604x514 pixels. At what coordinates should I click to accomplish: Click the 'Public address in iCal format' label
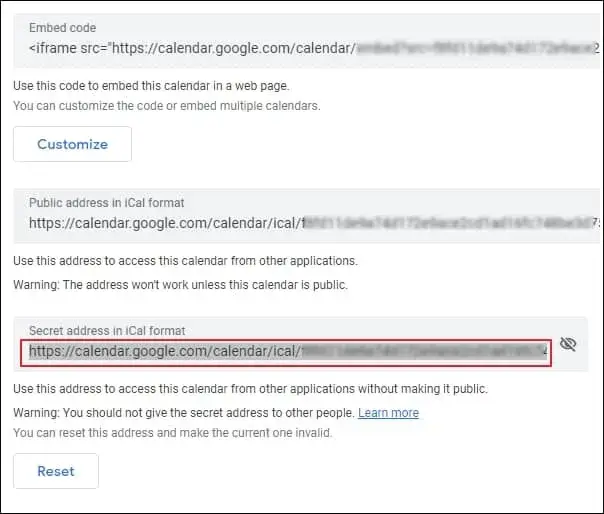click(107, 203)
